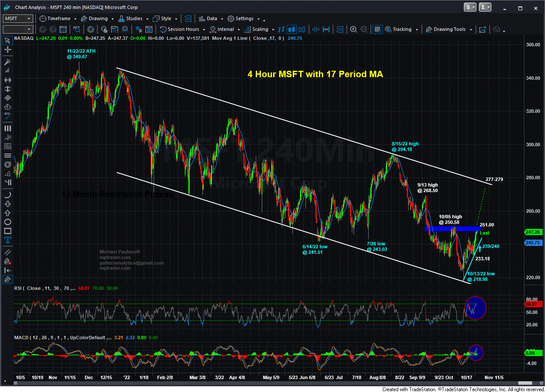Open the I interval-link dropdown in title bar
Screen dimensions: 545x392
pyautogui.click(x=485, y=7)
